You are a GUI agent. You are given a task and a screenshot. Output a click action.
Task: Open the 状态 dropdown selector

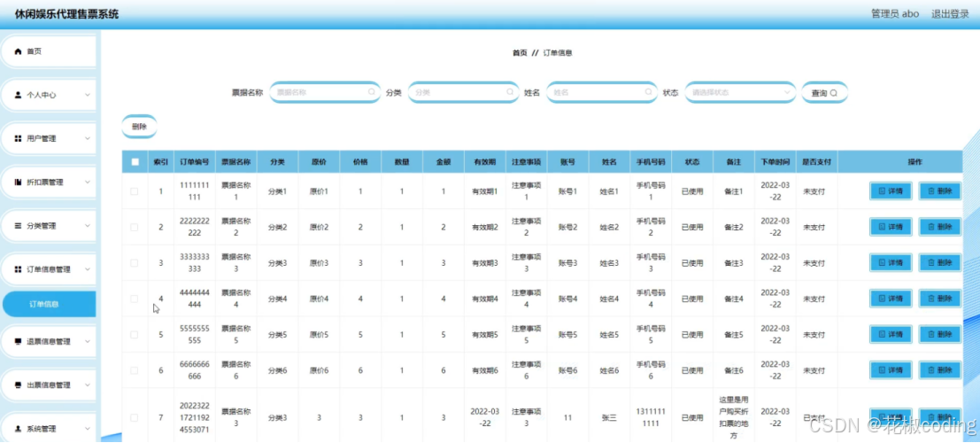tap(741, 92)
